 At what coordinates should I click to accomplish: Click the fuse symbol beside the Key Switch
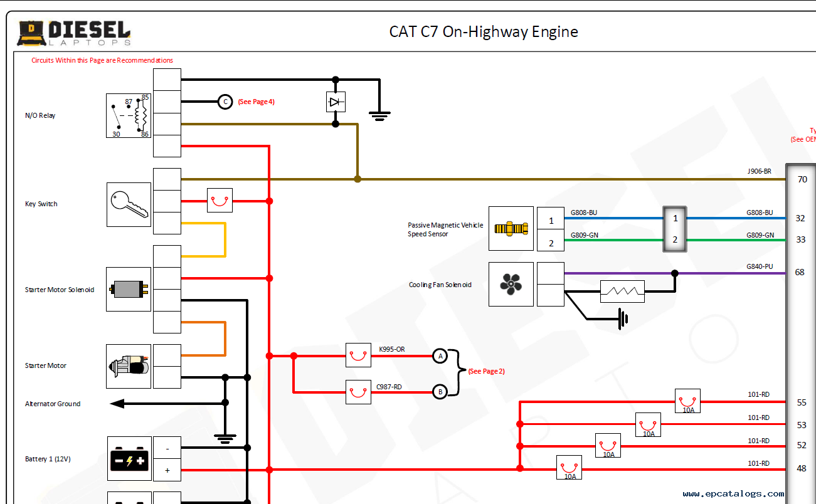(x=220, y=201)
